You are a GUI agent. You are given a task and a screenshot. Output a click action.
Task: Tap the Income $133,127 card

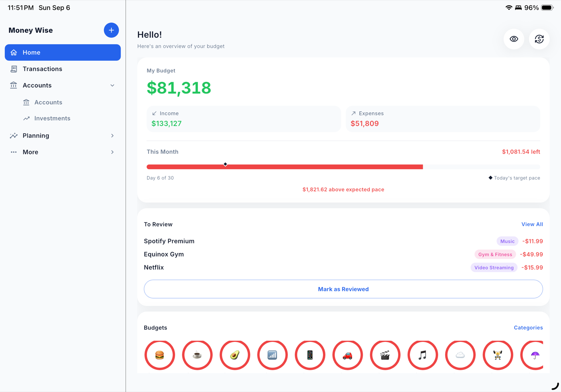(x=244, y=119)
